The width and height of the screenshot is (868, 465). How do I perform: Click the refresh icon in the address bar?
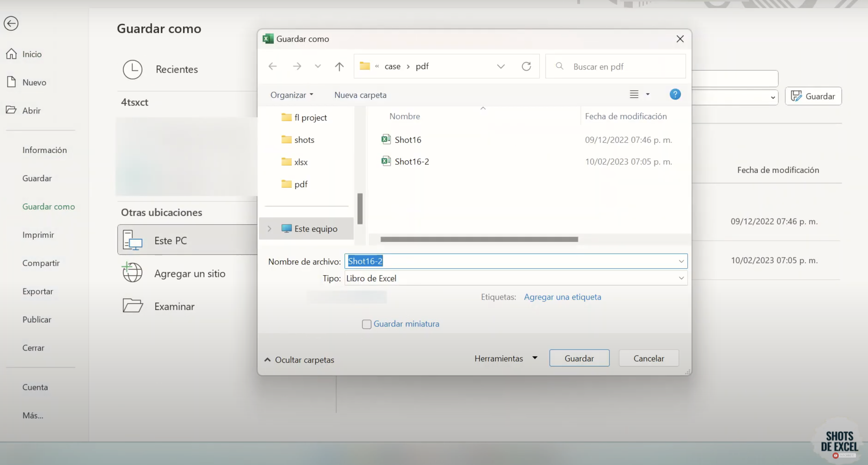point(526,66)
